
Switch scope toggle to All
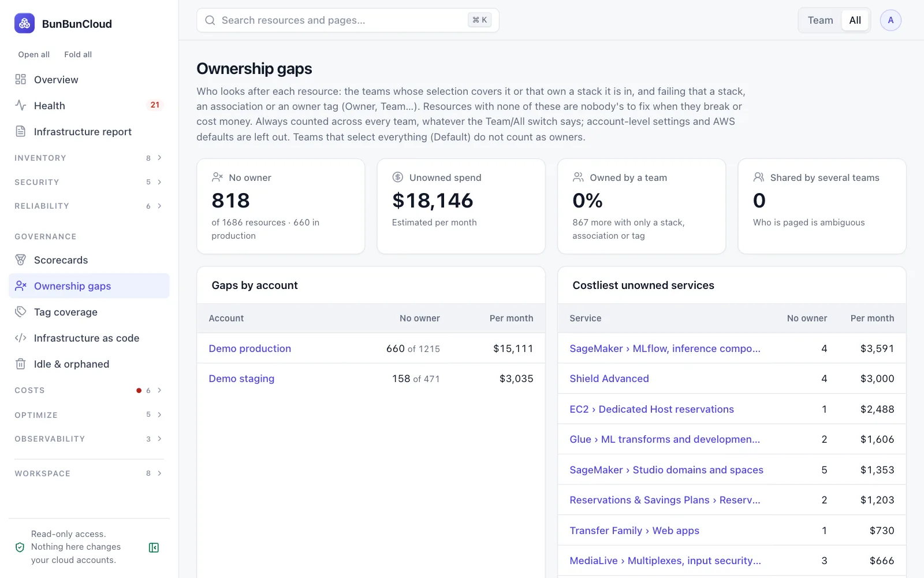[855, 20]
